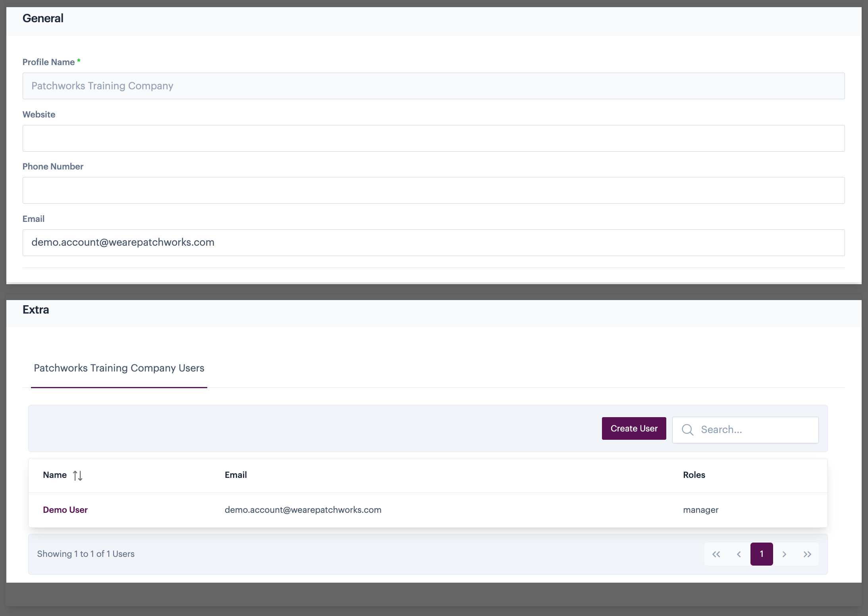The width and height of the screenshot is (868, 616).
Task: Click into the Website input field
Action: [x=433, y=139]
